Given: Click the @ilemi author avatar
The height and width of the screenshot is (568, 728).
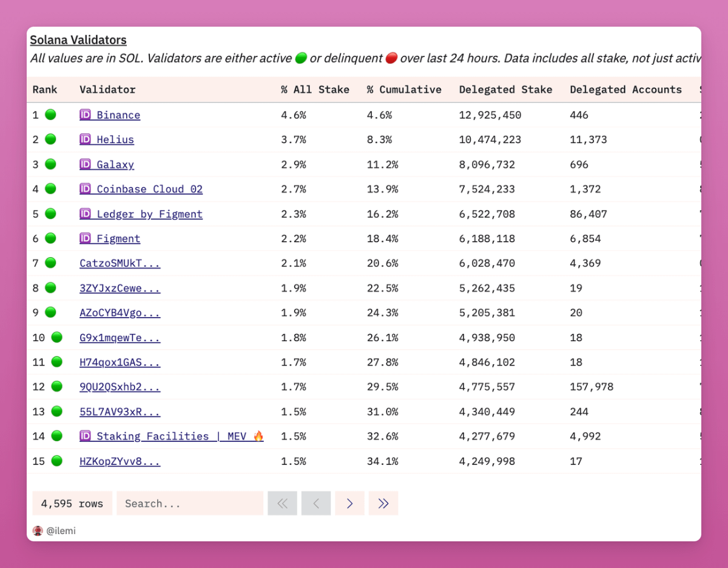Looking at the screenshot, I should point(38,530).
